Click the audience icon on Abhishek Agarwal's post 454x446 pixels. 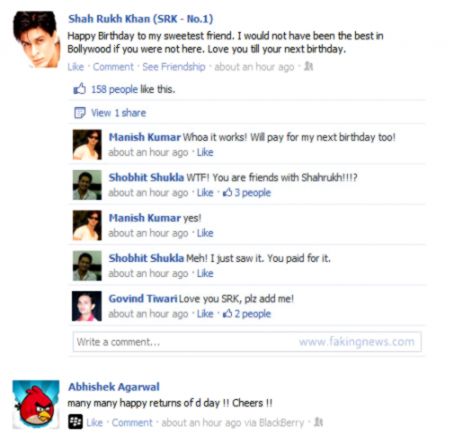pos(318,422)
